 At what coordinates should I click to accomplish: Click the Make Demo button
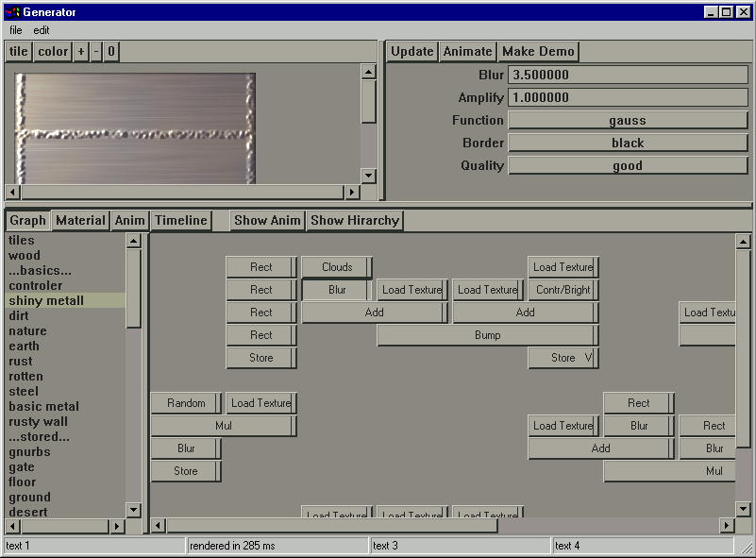point(538,52)
